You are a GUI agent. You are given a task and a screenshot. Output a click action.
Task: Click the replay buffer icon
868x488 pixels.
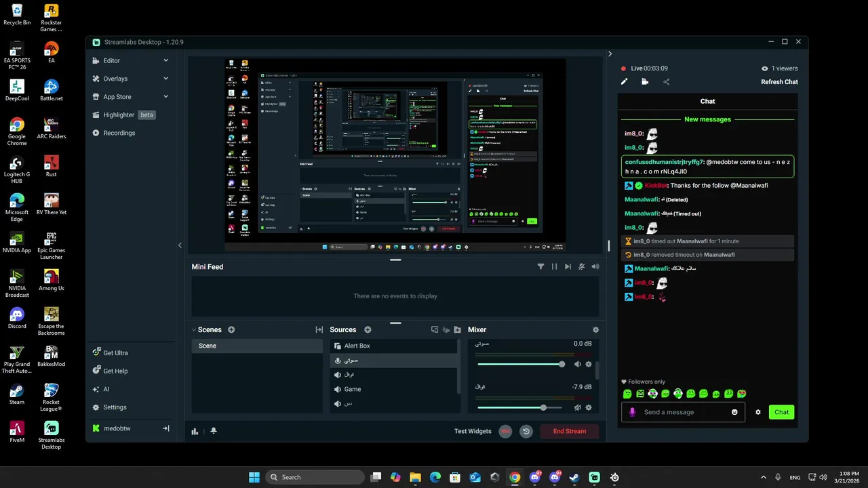tap(526, 431)
